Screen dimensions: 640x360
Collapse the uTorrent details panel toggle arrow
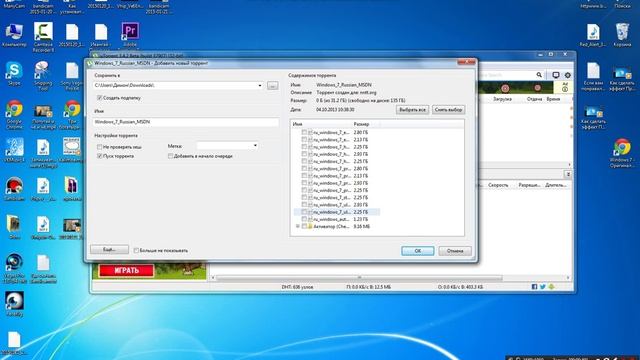568,174
